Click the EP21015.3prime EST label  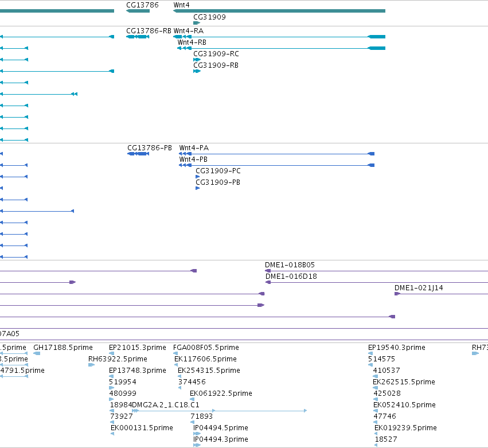pyautogui.click(x=138, y=348)
